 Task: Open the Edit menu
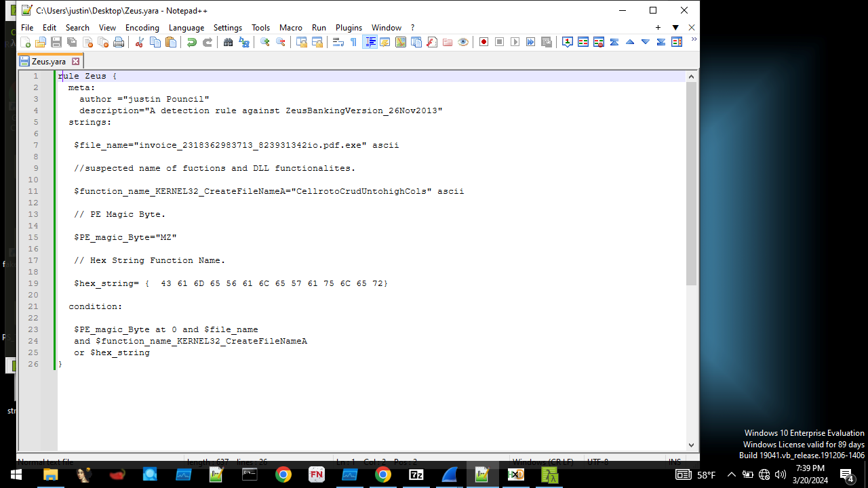click(x=50, y=28)
